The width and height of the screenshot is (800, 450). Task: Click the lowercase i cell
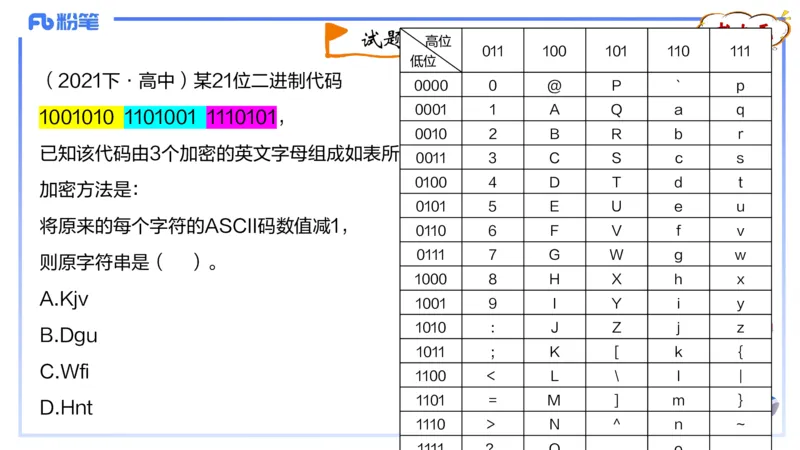pyautogui.click(x=679, y=303)
